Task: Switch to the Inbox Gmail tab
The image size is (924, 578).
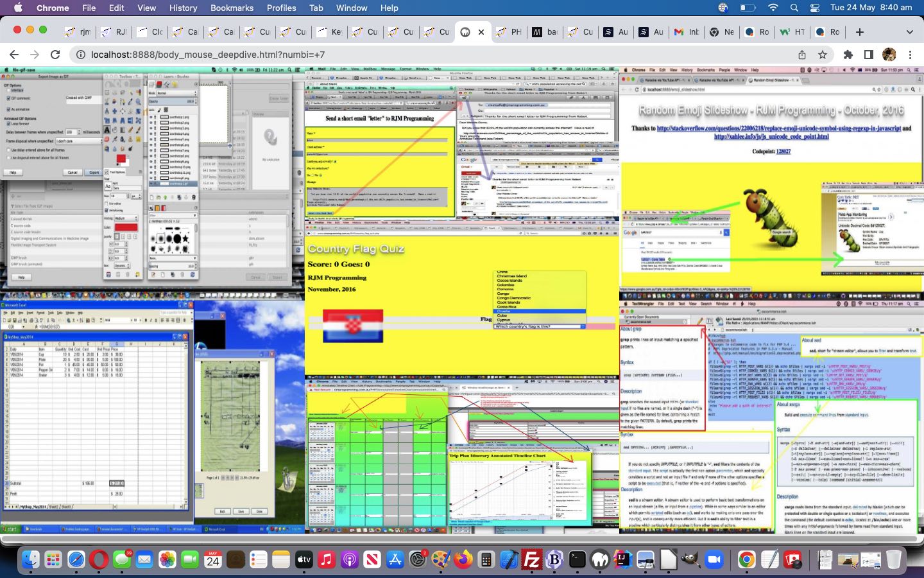Action: pyautogui.click(x=685, y=31)
